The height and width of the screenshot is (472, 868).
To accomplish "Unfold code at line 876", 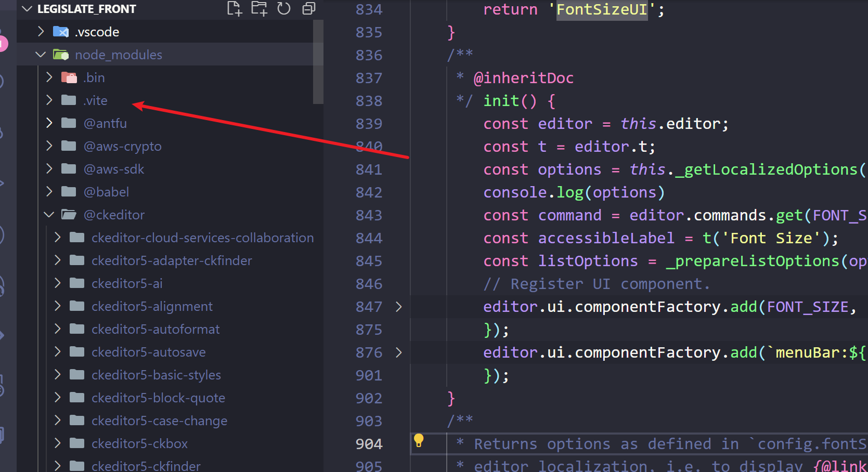I will [399, 352].
